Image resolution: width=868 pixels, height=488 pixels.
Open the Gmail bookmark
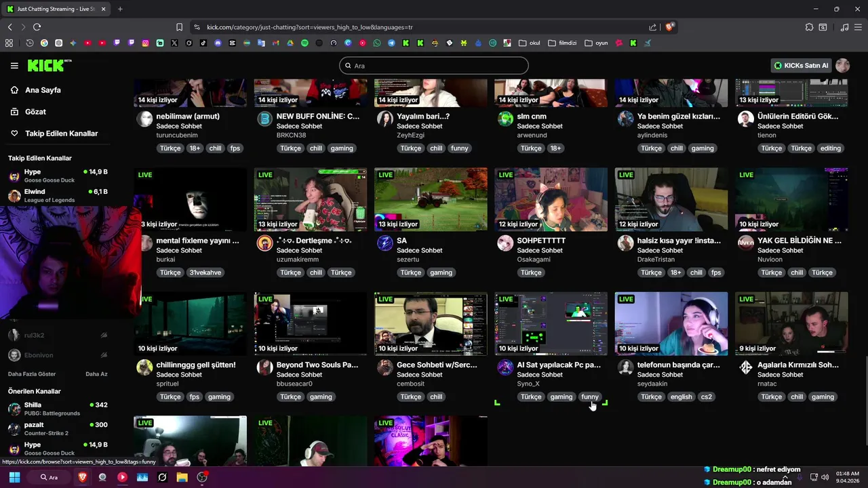coord(275,43)
